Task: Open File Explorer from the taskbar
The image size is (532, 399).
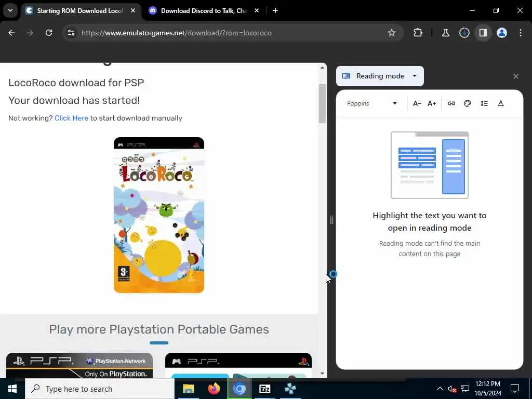Action: pos(188,389)
